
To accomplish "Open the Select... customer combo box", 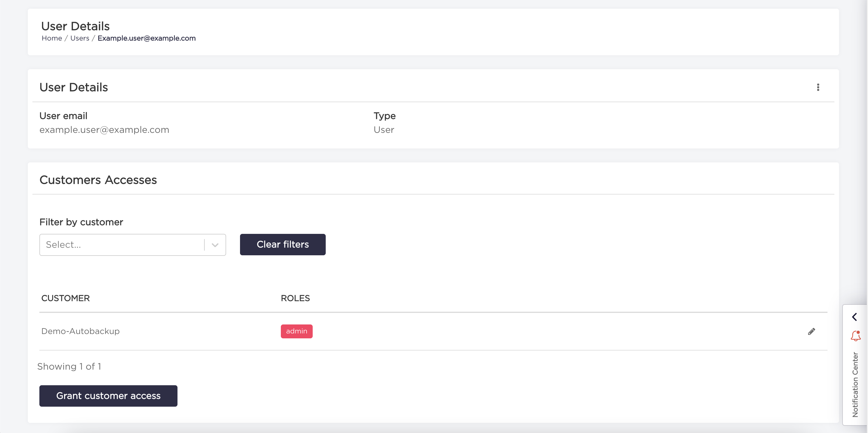I will pos(121,245).
